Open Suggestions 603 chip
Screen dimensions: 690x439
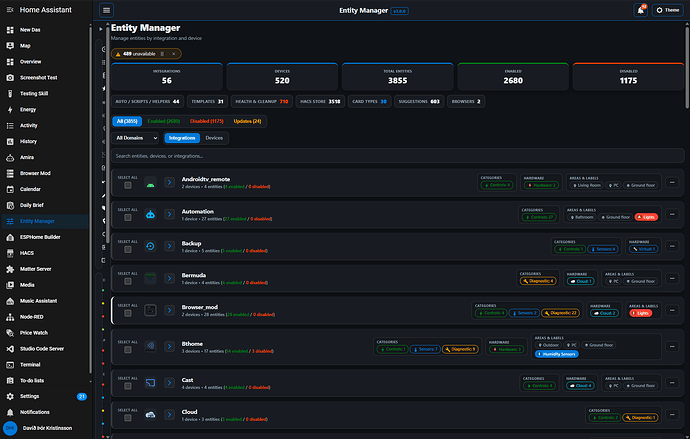point(419,102)
